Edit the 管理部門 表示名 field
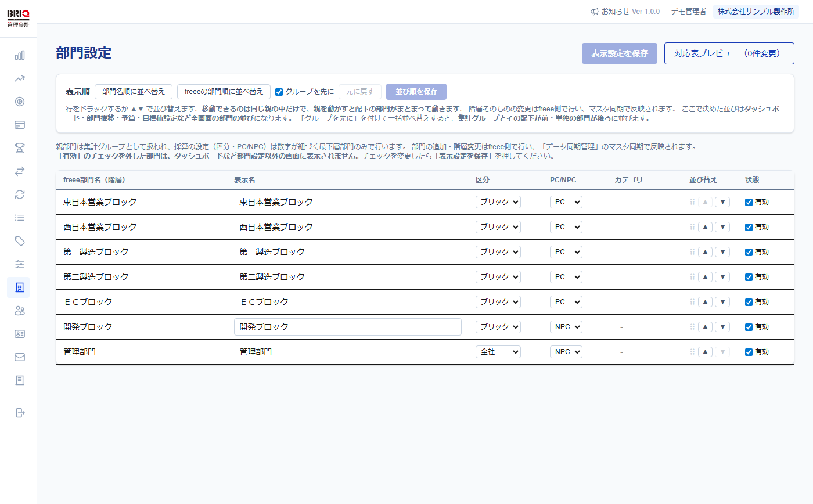Image resolution: width=813 pixels, height=504 pixels. [348, 352]
